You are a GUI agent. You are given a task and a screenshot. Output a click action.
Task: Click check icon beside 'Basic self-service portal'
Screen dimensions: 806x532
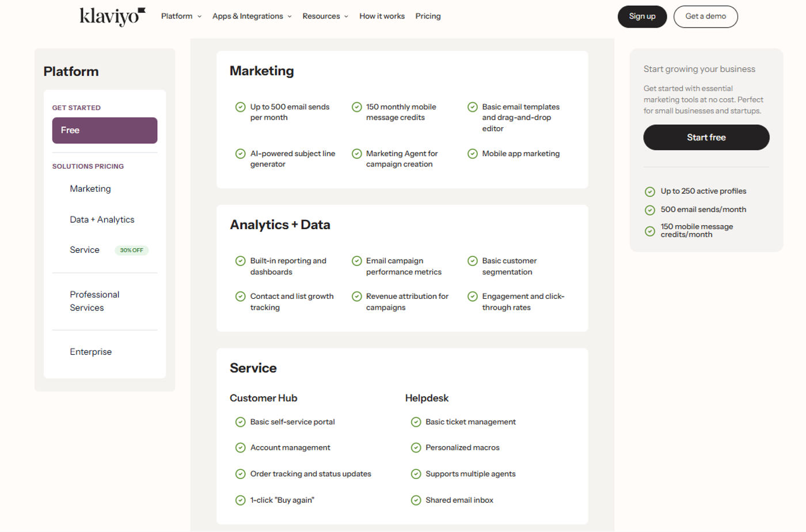241,422
